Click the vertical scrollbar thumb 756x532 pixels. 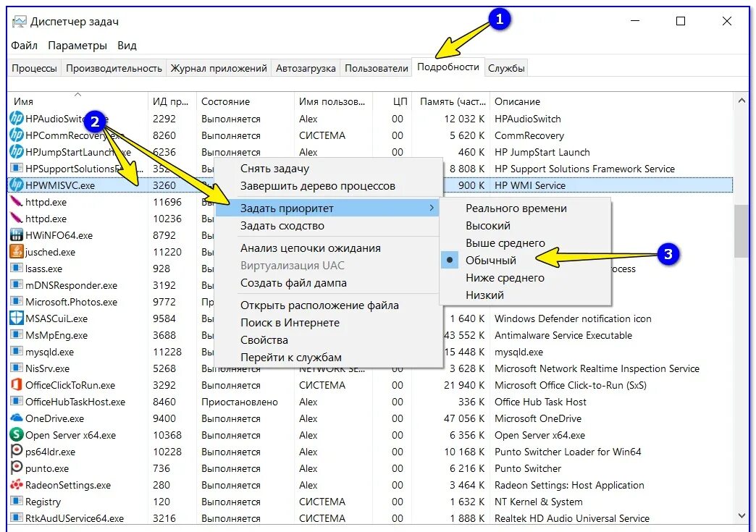pyautogui.click(x=742, y=232)
